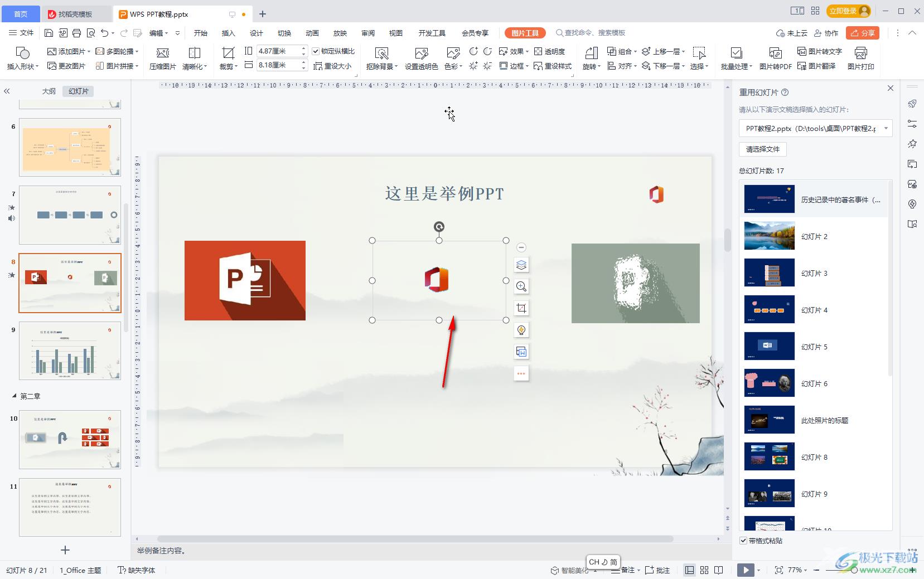Click the Save icon in quick toolbar
Screen dimensions: 924x579
(49, 33)
